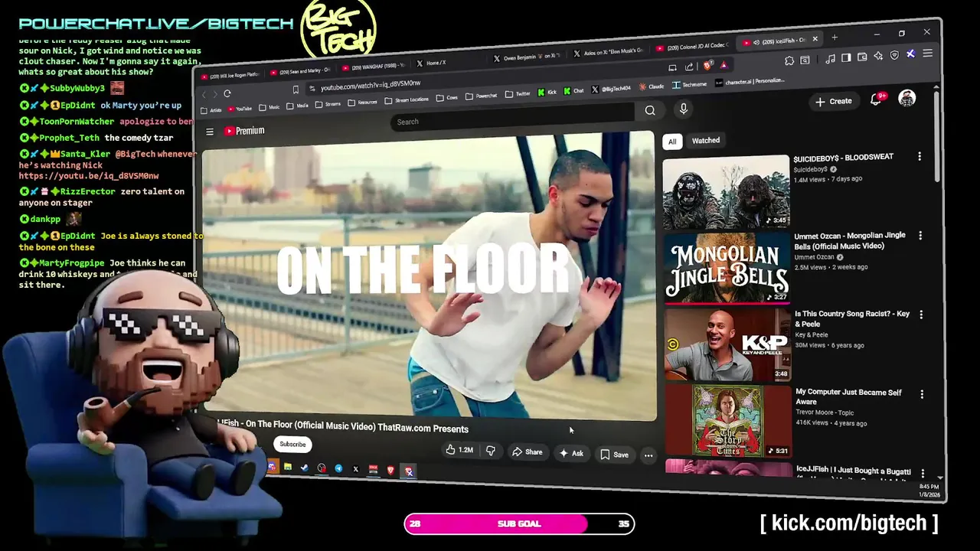The width and height of the screenshot is (980, 551).
Task: Click the Create button
Action: 833,102
